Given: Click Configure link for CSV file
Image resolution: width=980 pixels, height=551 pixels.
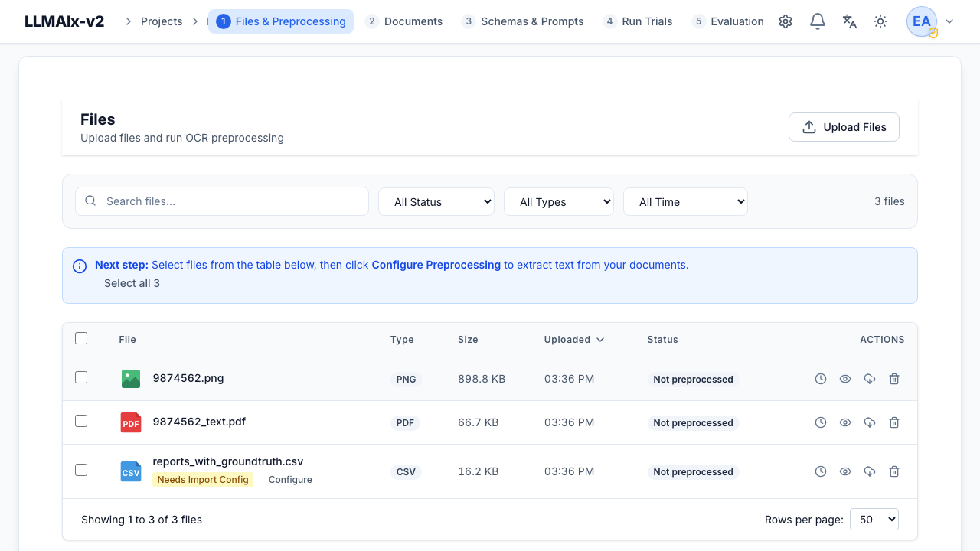Looking at the screenshot, I should [290, 480].
